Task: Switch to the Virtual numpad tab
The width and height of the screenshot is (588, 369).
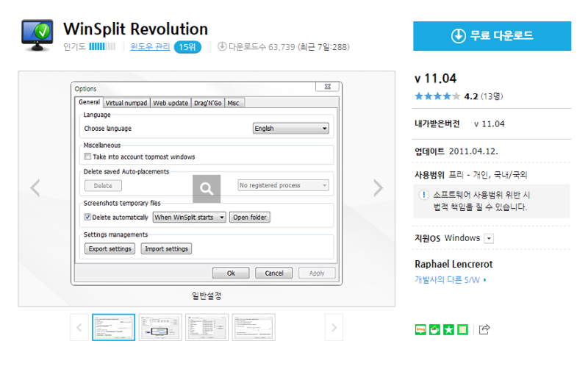Action: 126,103
